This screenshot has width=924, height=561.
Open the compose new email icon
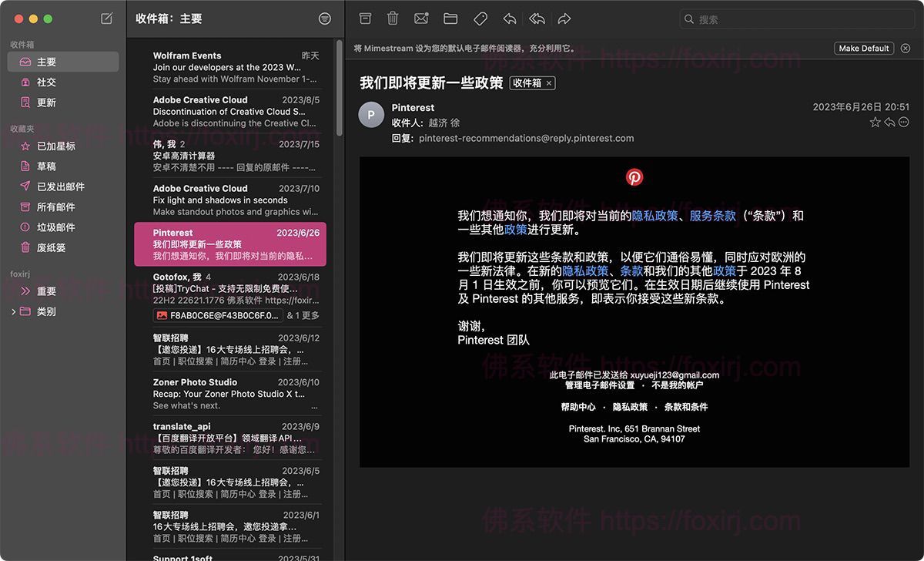[105, 18]
